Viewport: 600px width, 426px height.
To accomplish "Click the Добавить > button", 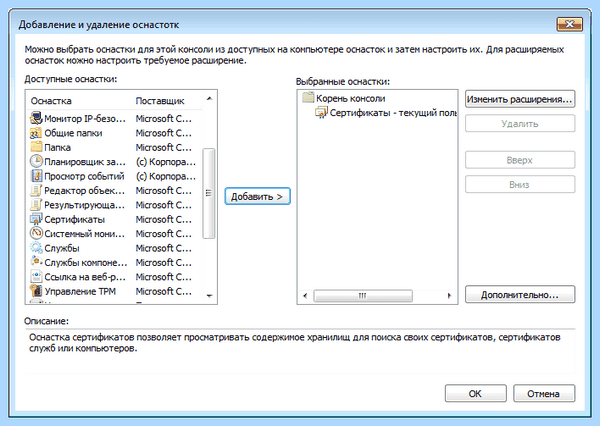I will click(x=257, y=196).
